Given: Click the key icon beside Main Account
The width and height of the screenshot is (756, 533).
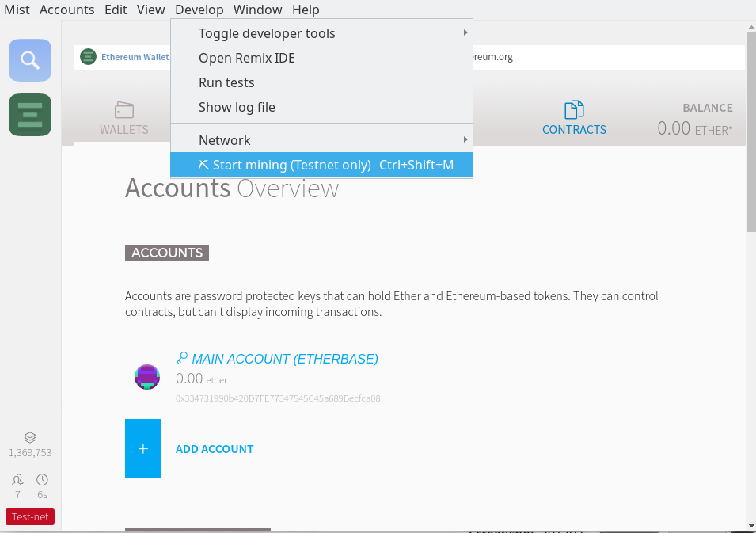Looking at the screenshot, I should [182, 358].
